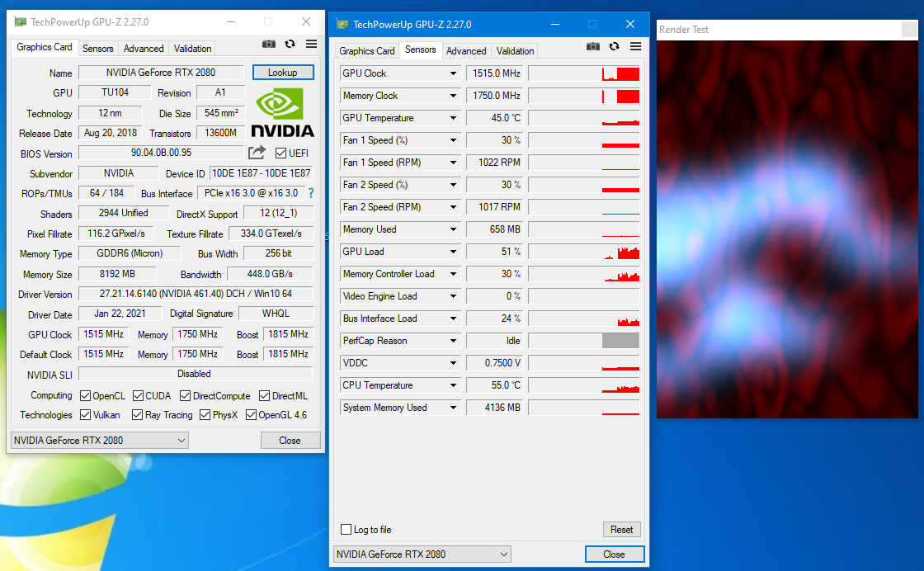Click the GPU Name field

(161, 73)
